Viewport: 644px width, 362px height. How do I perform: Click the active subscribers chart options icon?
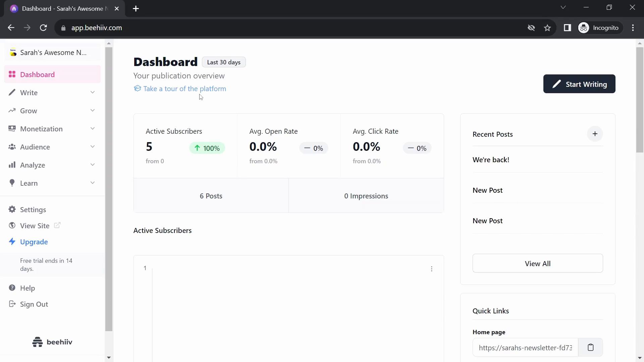click(x=432, y=269)
